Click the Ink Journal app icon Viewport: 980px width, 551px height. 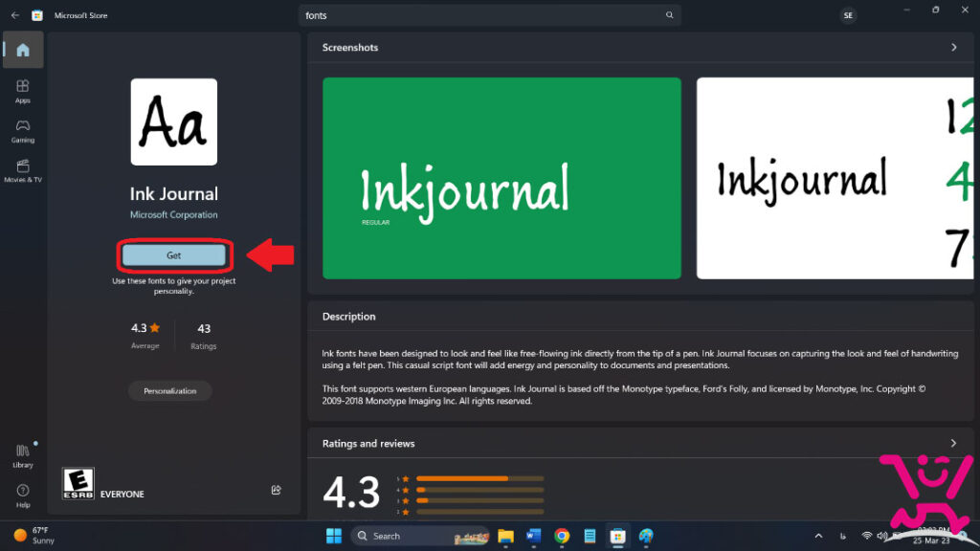(x=174, y=121)
